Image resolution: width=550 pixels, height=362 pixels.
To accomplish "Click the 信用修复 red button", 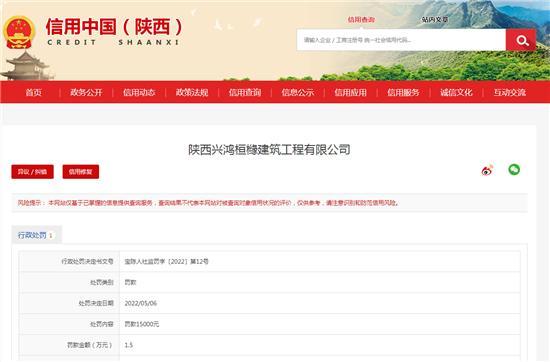I will tap(81, 172).
